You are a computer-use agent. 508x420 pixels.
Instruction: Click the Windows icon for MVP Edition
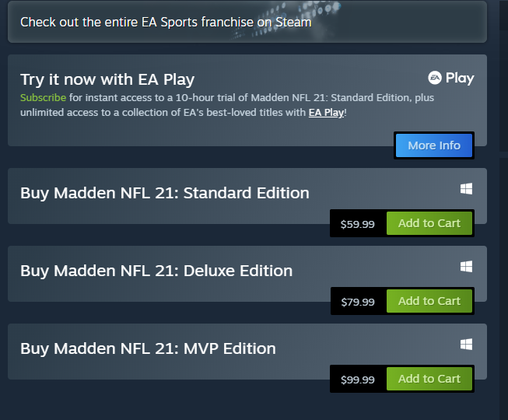[x=466, y=344]
